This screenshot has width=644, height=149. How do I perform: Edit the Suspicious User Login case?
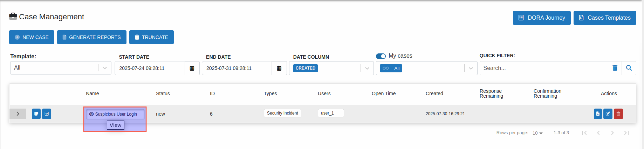(x=608, y=114)
